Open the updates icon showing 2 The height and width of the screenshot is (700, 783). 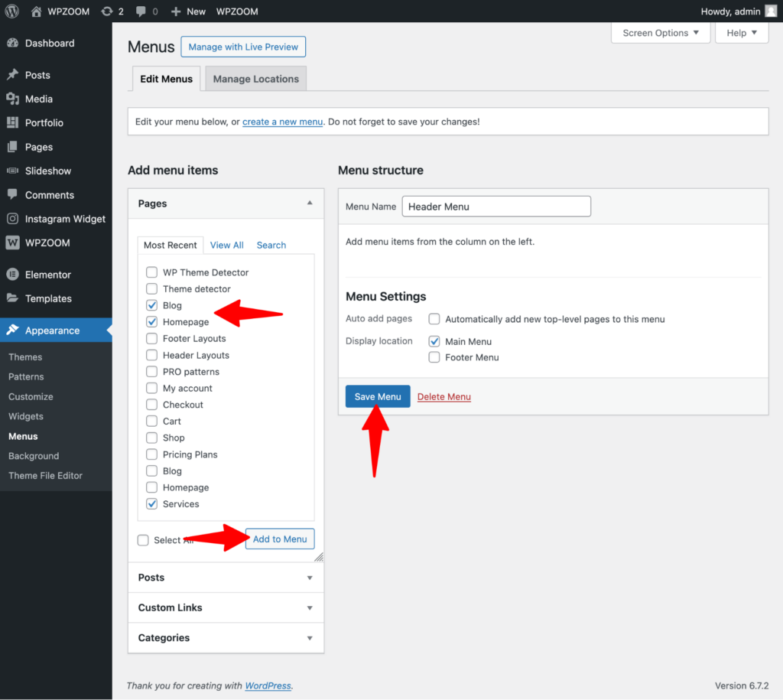[x=107, y=11]
